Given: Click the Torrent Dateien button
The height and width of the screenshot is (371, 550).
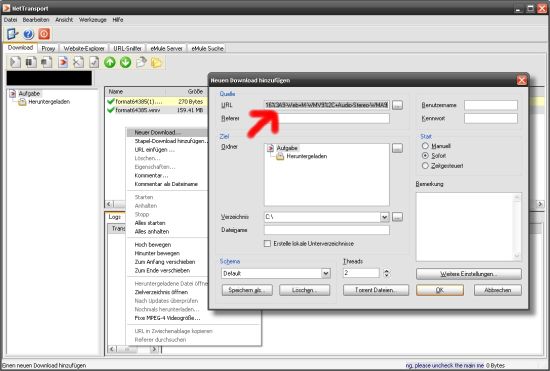Looking at the screenshot, I should coord(376,290).
